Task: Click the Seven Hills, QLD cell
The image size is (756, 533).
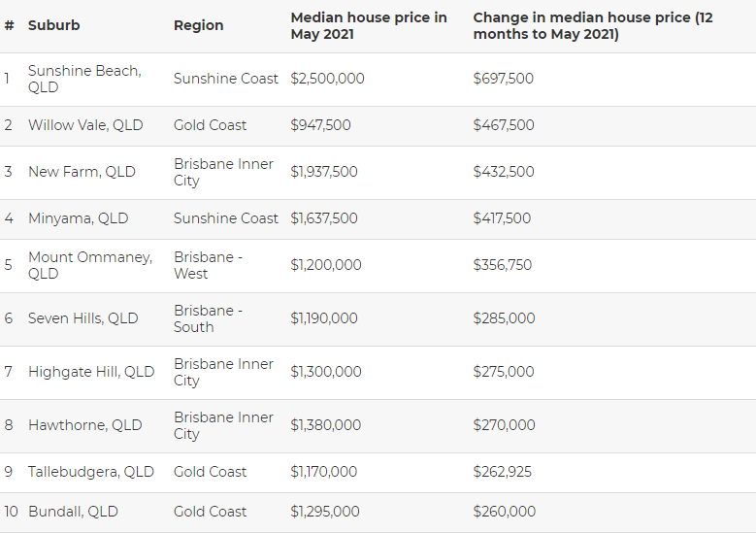Action: (82, 317)
